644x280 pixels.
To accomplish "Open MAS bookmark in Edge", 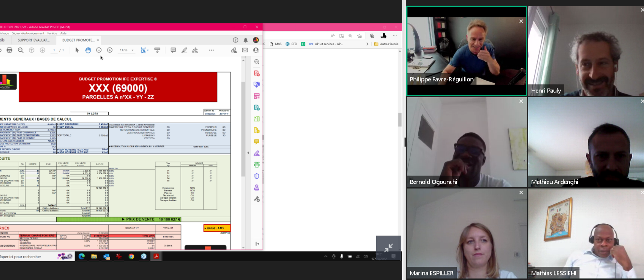I will tap(275, 44).
